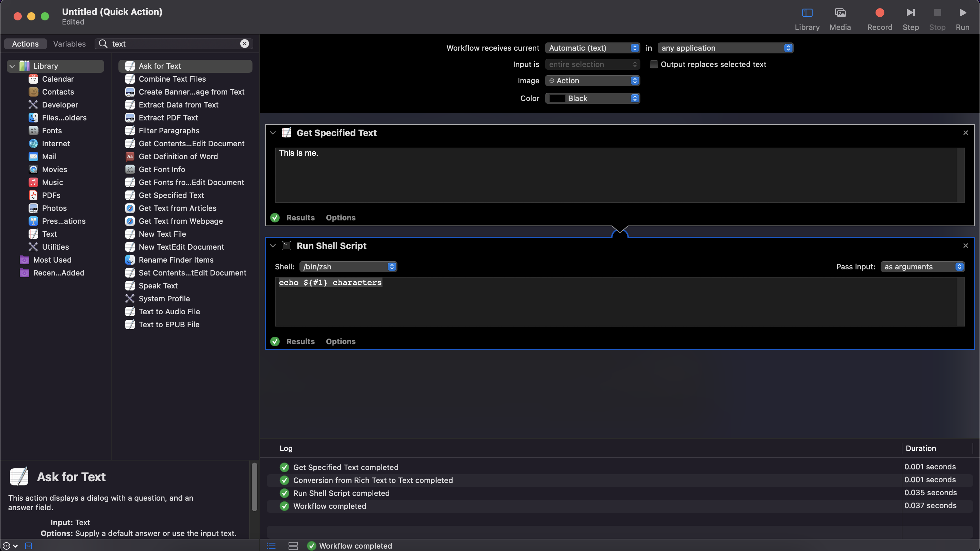Show Options of Run Shell Script
980x551 pixels.
[341, 341]
